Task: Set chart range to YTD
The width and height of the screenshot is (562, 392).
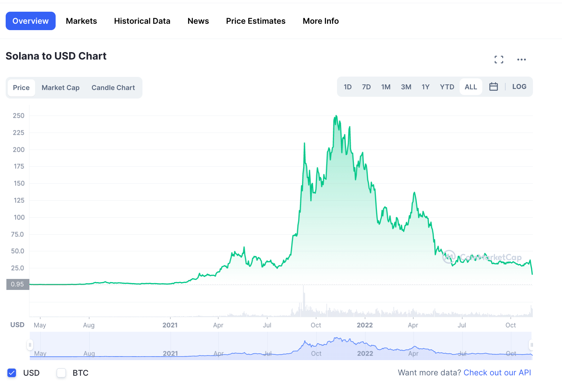Action: (x=447, y=87)
